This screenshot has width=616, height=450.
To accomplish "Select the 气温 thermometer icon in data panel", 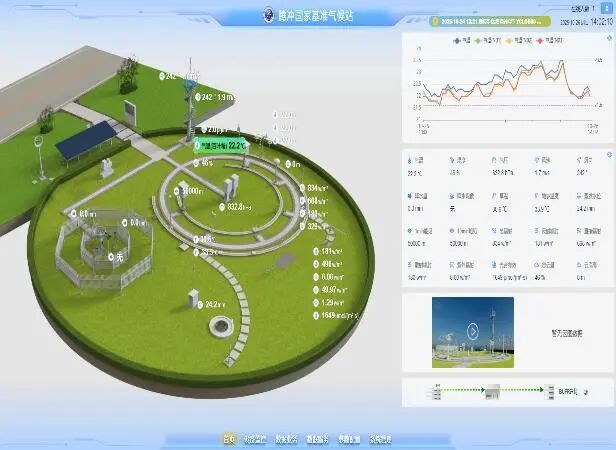I will (410, 159).
